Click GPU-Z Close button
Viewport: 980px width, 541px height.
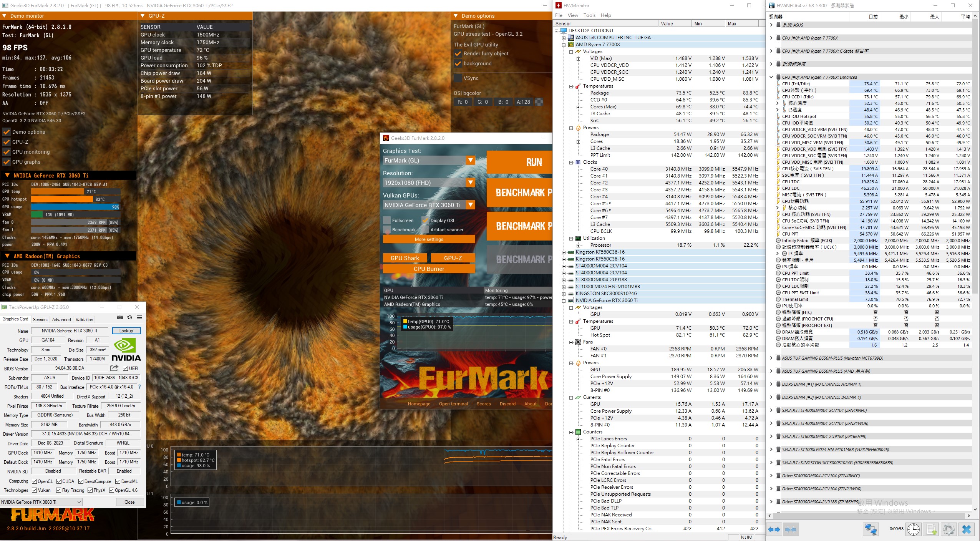129,502
